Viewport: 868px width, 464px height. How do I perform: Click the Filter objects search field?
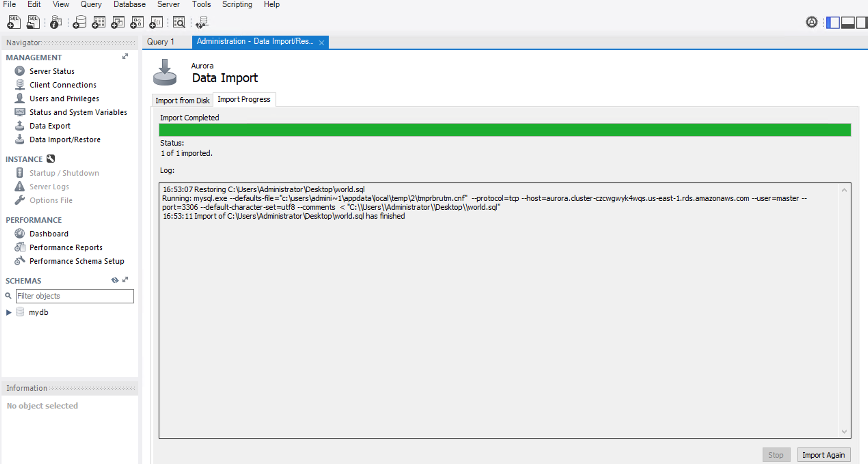[74, 296]
